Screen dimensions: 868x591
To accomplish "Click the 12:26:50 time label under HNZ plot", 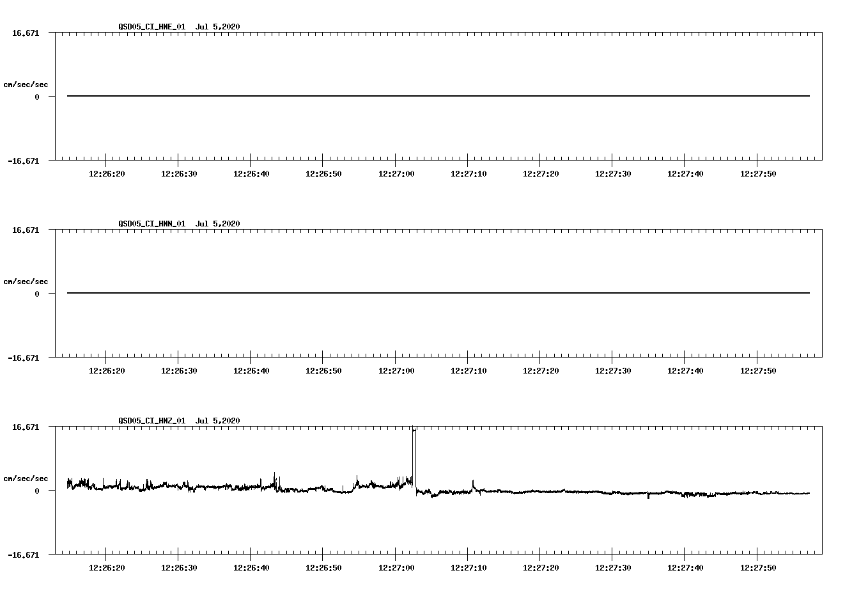I will 323,568.
